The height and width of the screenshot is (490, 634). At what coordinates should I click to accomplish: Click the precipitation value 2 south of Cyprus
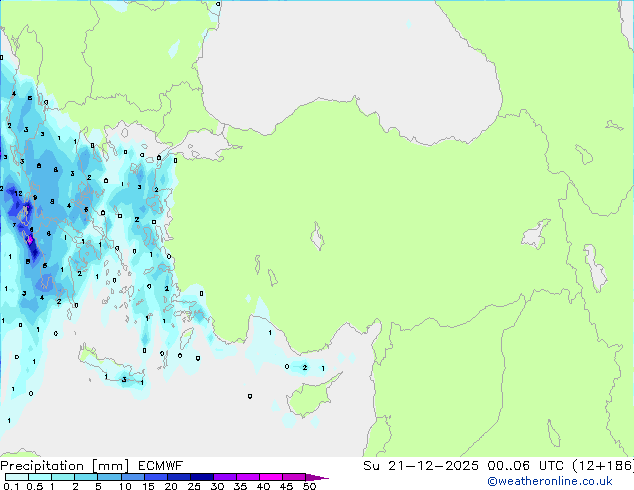(305, 368)
